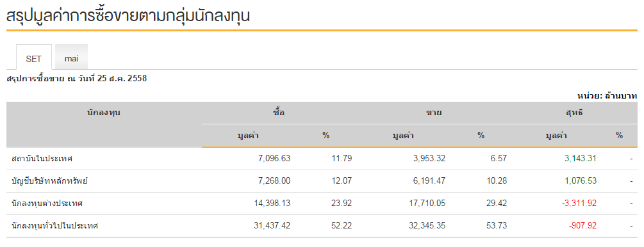The height and width of the screenshot is (247, 644).
Task: Click the red net value -907.92
Action: click(x=582, y=226)
